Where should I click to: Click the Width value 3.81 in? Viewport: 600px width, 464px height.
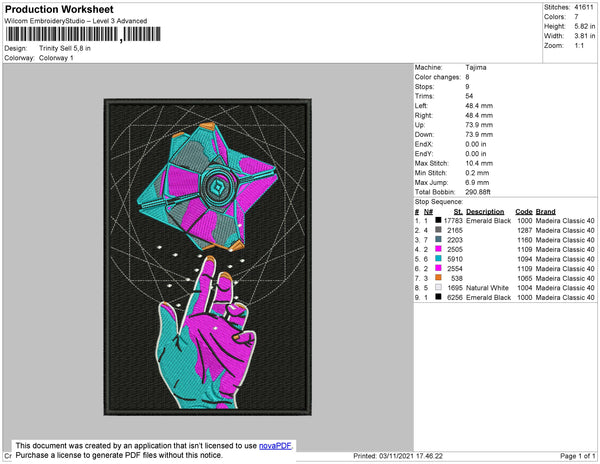click(x=584, y=36)
